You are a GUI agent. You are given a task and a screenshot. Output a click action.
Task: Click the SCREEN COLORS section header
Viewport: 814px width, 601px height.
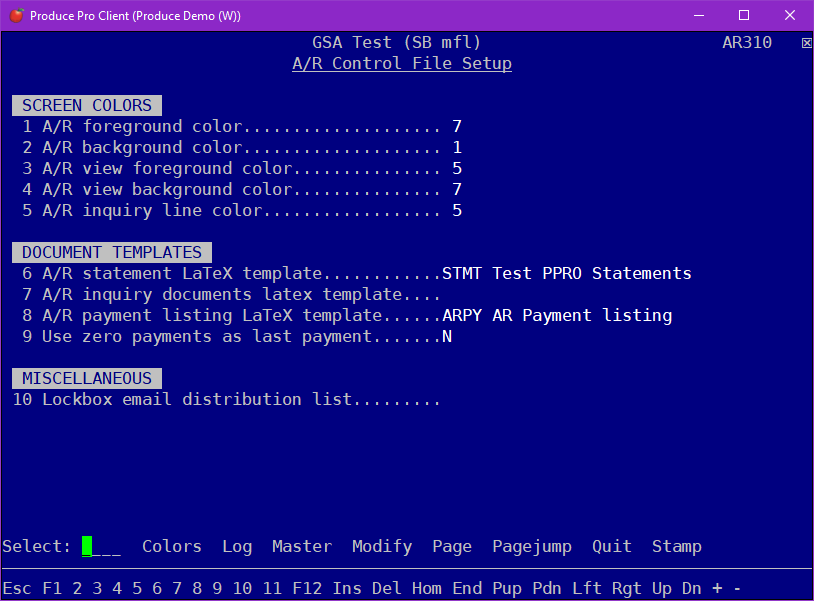click(87, 105)
